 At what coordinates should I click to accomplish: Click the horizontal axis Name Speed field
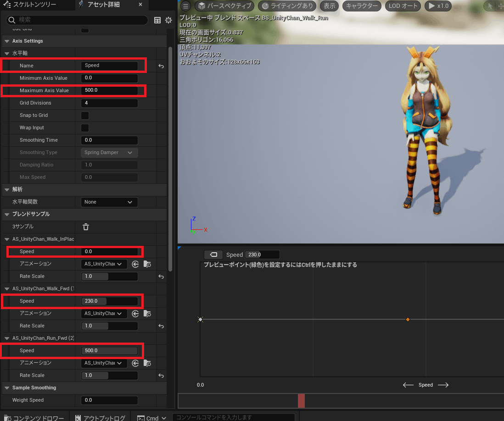click(109, 66)
